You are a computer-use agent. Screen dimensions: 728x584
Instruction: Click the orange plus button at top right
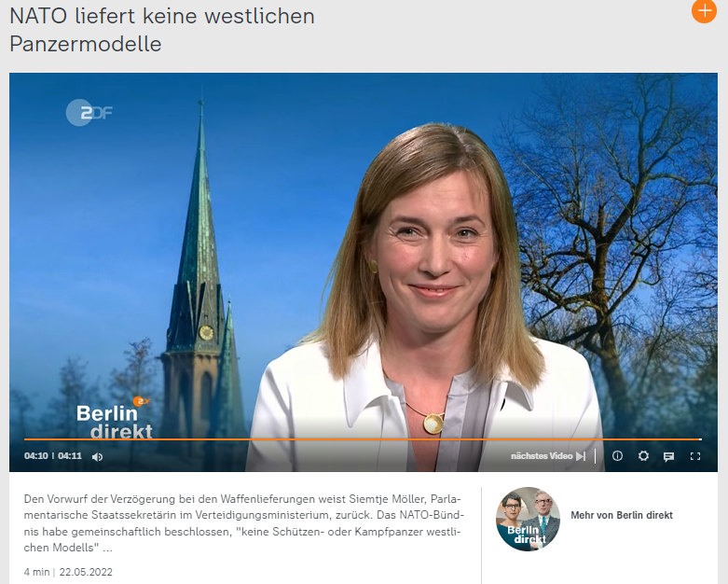[x=704, y=10]
